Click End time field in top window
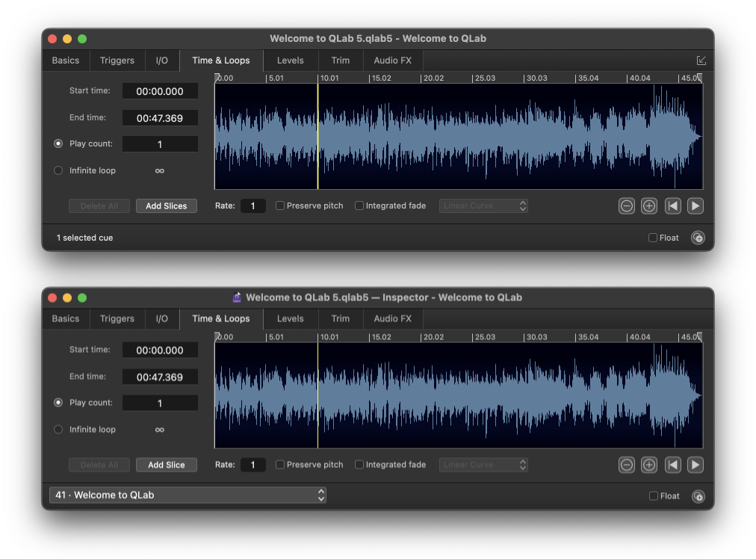Screen dimensions: 756x559 point(160,118)
